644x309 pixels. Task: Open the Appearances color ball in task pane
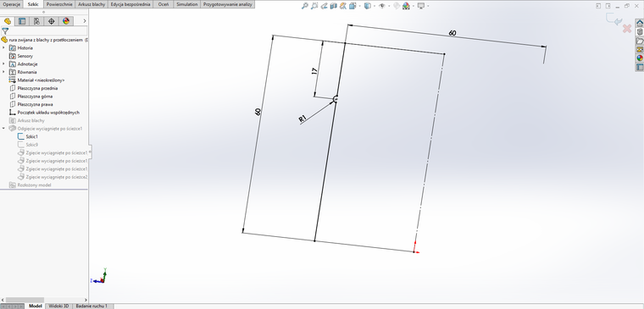click(640, 58)
